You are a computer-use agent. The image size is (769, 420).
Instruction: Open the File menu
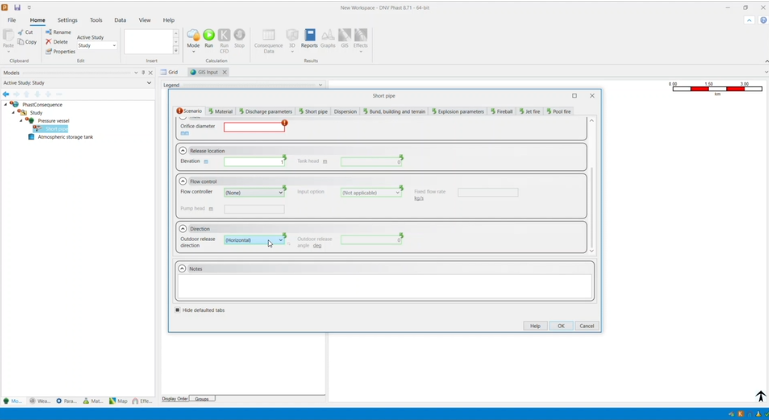click(x=12, y=20)
